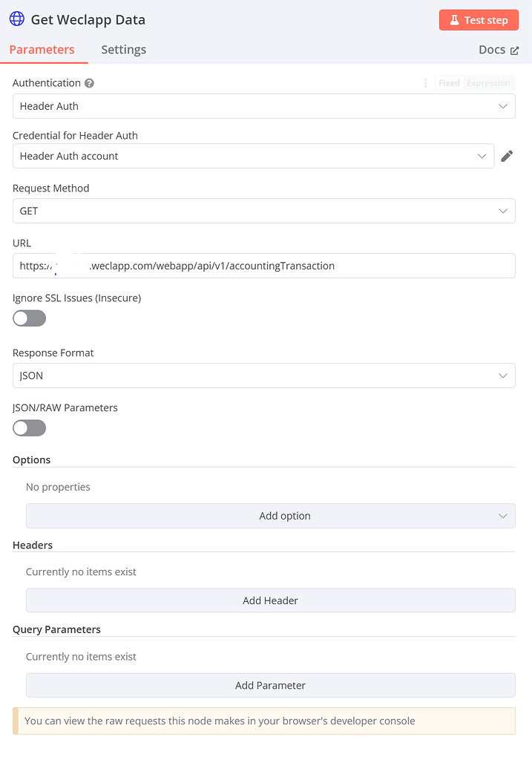The height and width of the screenshot is (760, 532).
Task: Click inside the URL input field
Action: click(x=263, y=265)
